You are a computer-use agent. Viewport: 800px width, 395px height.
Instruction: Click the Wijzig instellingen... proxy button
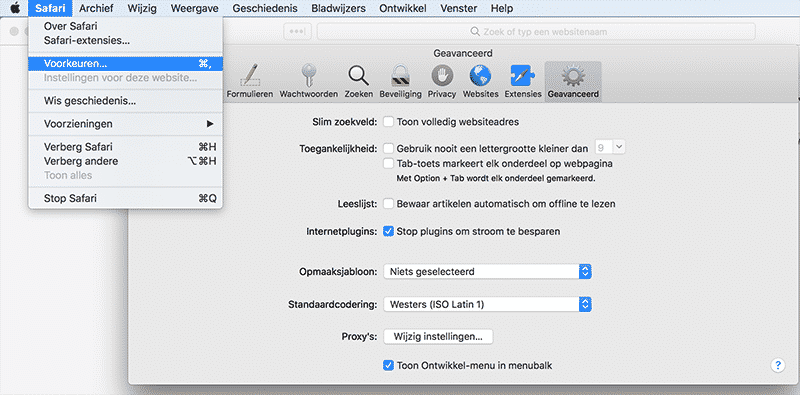438,337
